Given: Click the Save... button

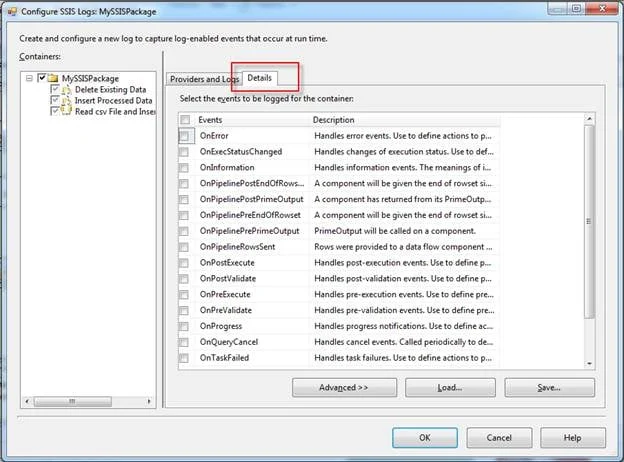Looking at the screenshot, I should pos(550,388).
